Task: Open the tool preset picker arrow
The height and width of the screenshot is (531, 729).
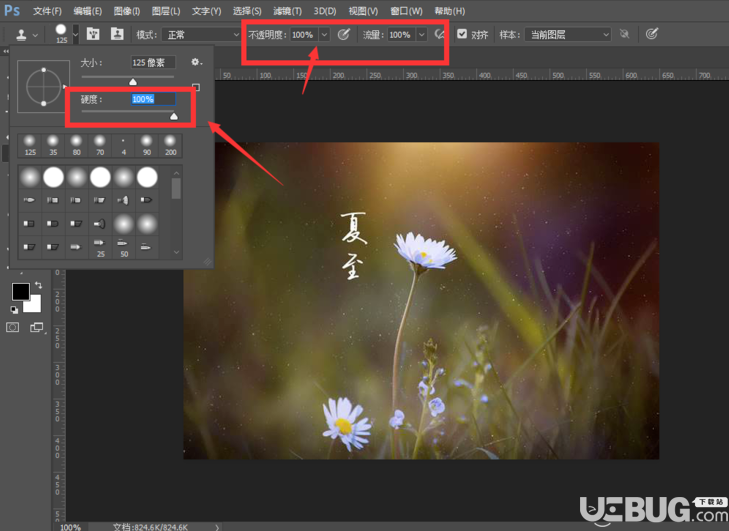Action: click(x=35, y=35)
